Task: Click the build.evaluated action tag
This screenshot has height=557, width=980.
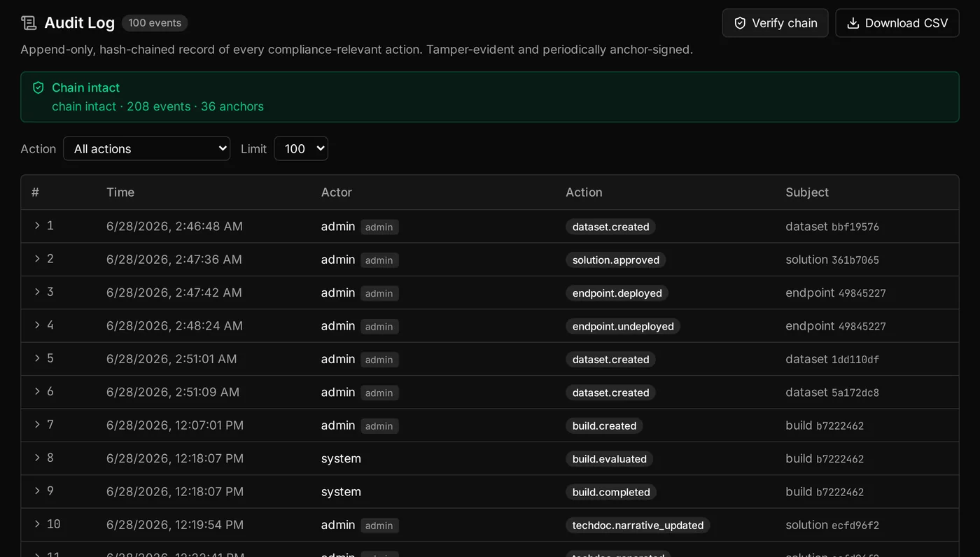Action: pos(610,459)
